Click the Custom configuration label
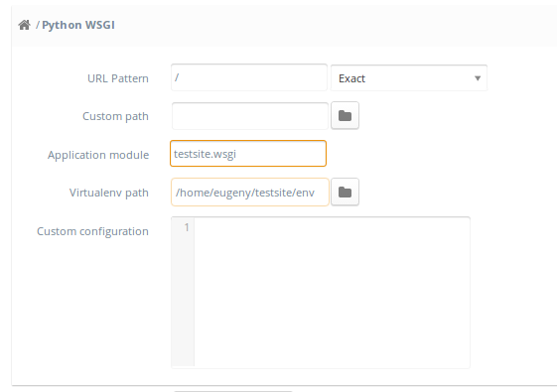The width and height of the screenshot is (557, 392). (92, 231)
